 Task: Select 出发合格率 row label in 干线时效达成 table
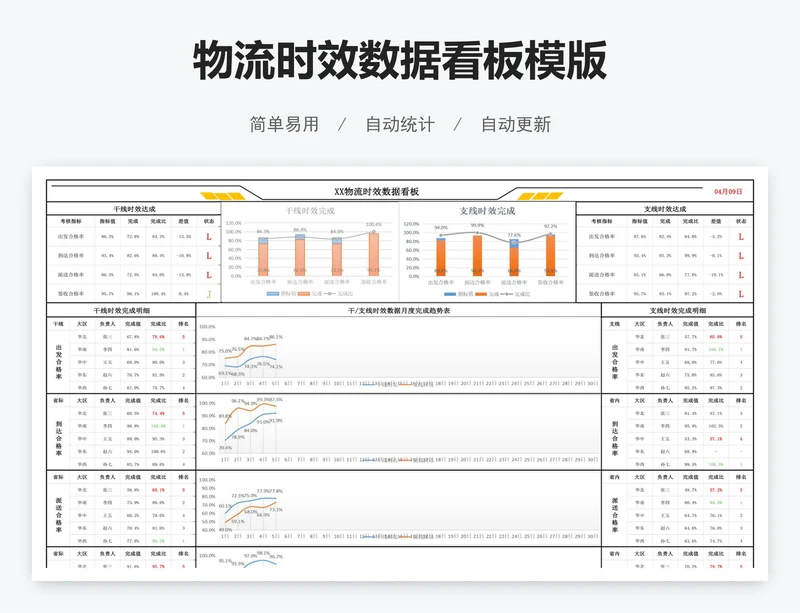pos(71,237)
